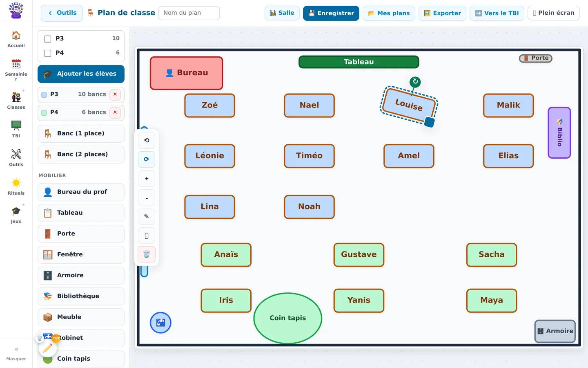Go to Accueil in the sidebar

[16, 40]
